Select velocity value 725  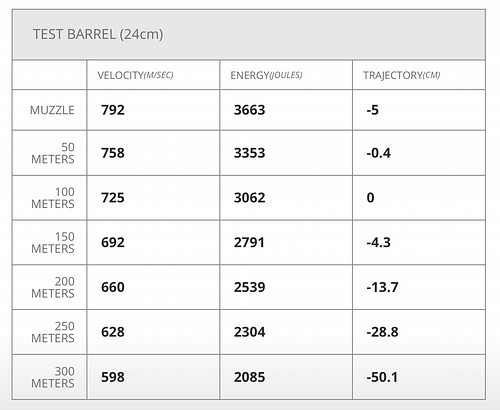(113, 198)
